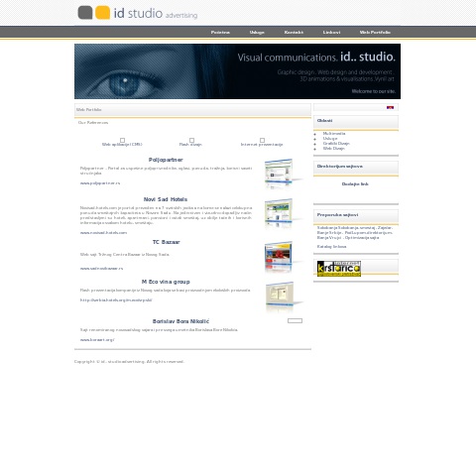The width and height of the screenshot is (476, 476).
Task: Expand the Grafički Dizajn plus bullet
Action: coord(315,144)
